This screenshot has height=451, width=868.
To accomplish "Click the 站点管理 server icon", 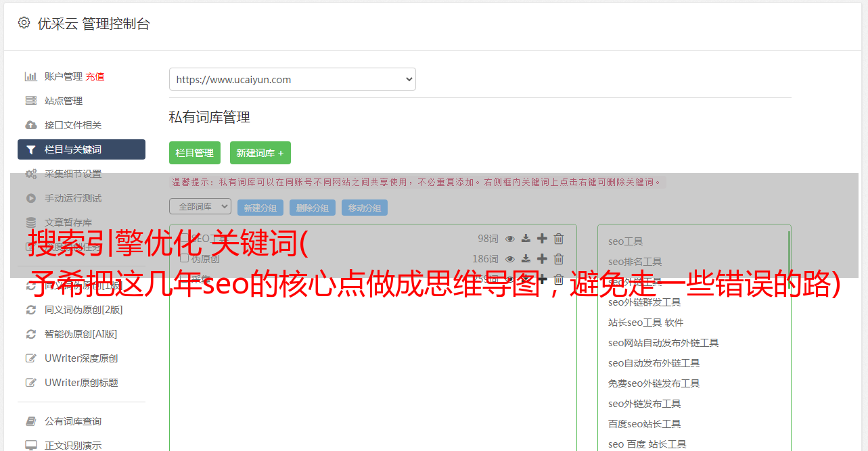I will click(31, 101).
